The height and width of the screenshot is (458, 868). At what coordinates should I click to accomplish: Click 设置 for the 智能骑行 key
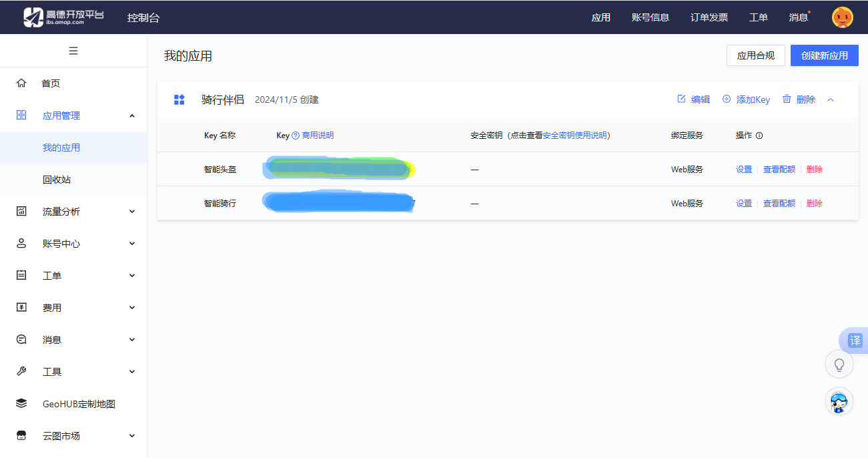(x=744, y=204)
